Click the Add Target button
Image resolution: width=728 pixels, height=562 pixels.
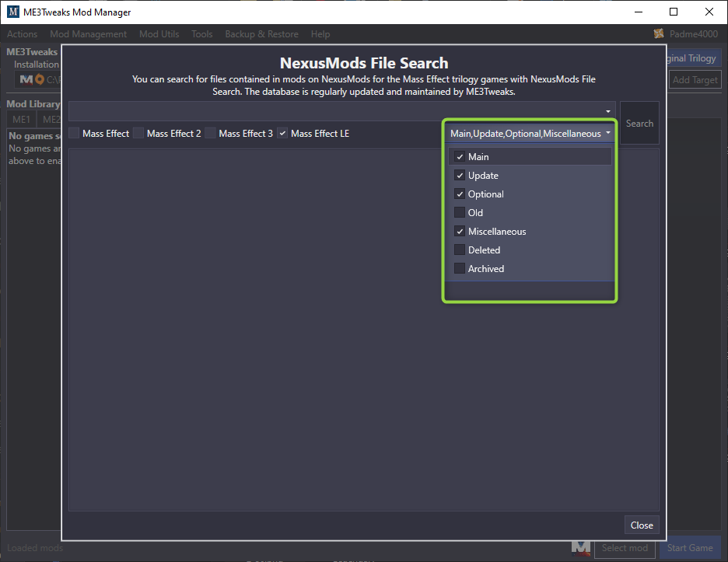pos(695,80)
